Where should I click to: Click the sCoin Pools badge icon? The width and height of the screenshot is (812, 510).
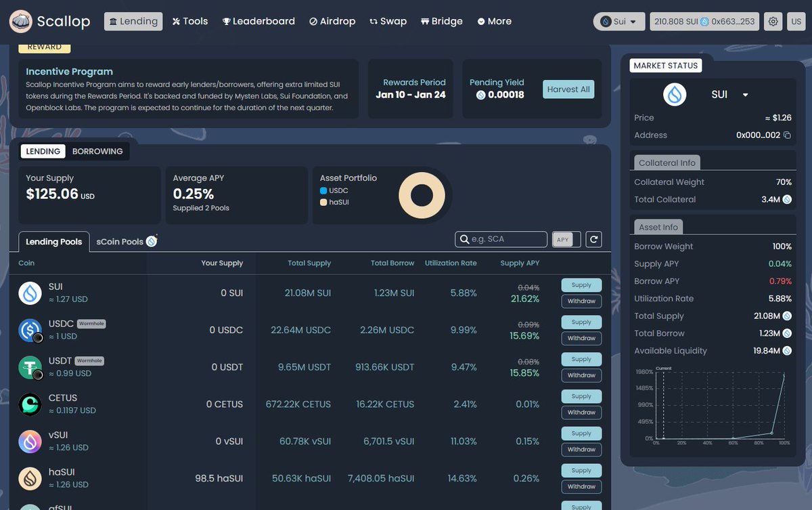pyautogui.click(x=152, y=240)
